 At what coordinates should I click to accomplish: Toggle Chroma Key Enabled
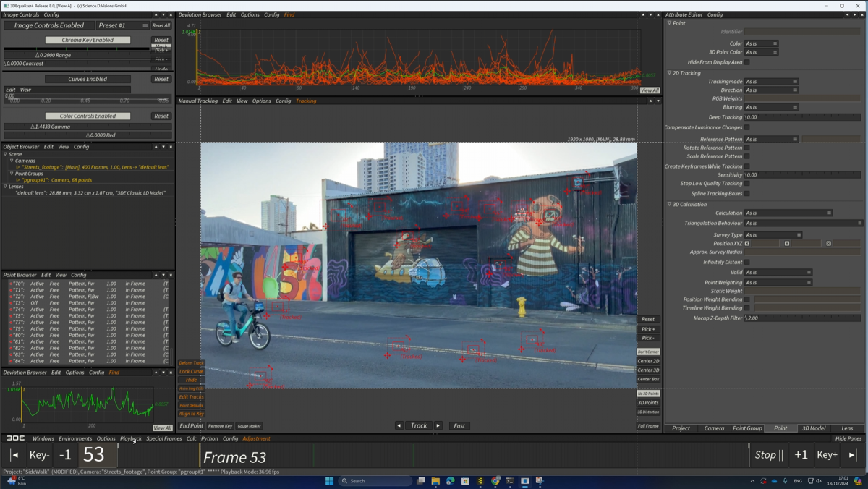(87, 40)
